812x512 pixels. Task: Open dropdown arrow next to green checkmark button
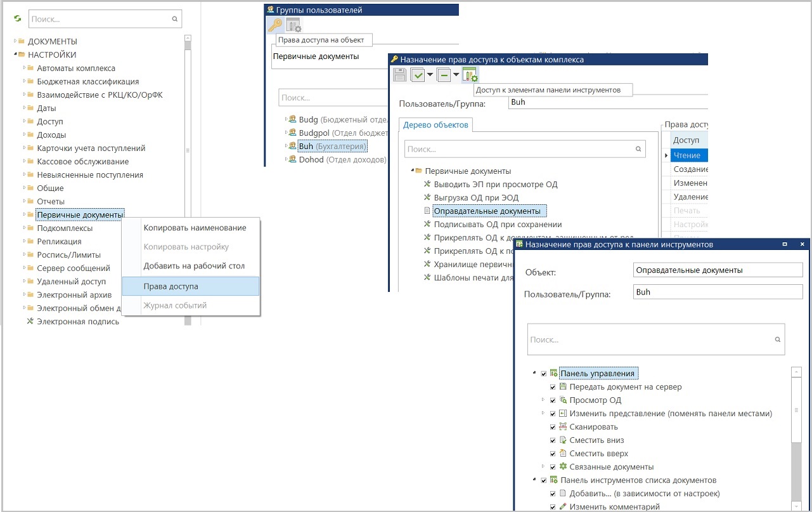point(430,75)
